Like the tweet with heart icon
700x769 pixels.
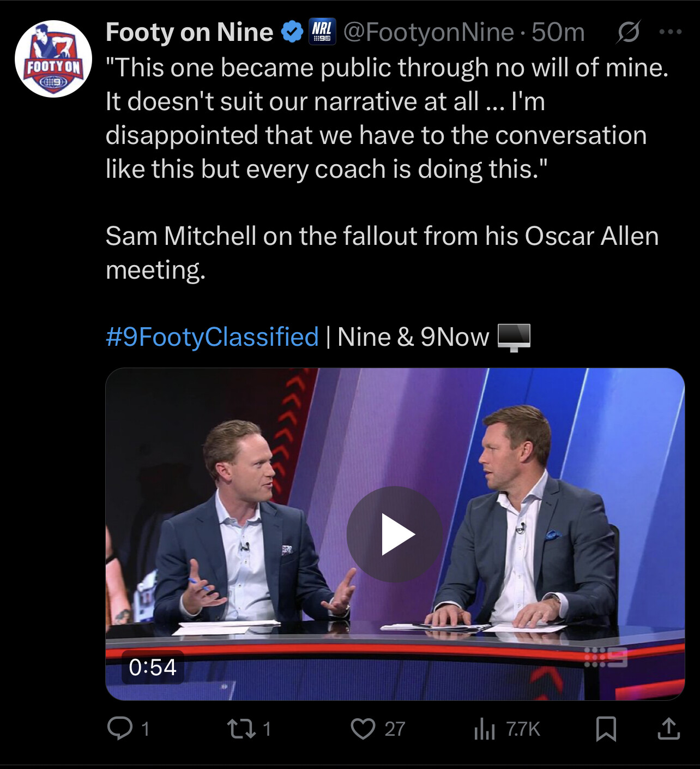click(x=363, y=729)
